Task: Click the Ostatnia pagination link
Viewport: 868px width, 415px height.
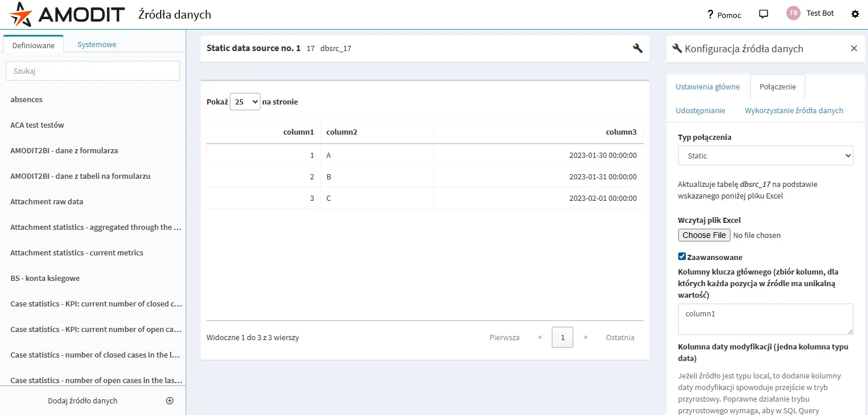Action: [620, 337]
